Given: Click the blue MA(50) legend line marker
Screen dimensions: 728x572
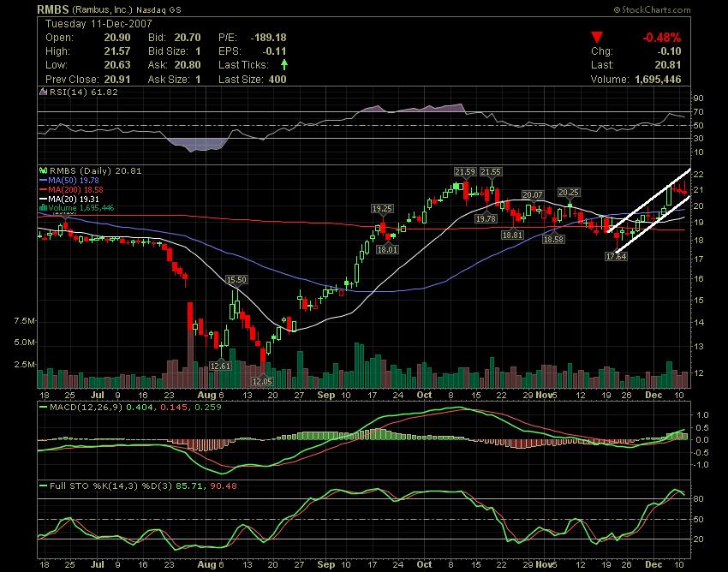Looking at the screenshot, I should tap(43, 180).
